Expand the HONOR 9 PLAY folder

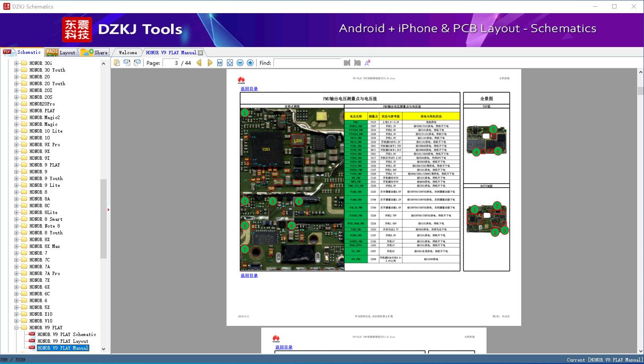[x=17, y=165]
